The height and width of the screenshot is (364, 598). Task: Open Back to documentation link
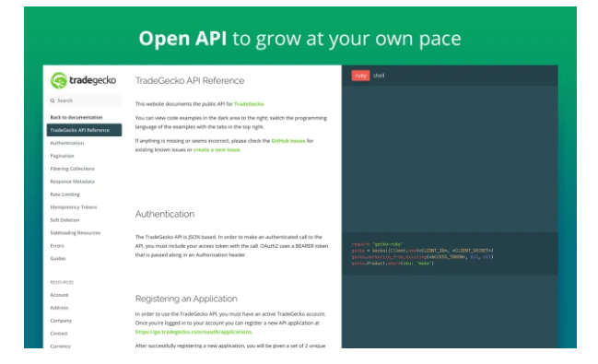pyautogui.click(x=76, y=117)
